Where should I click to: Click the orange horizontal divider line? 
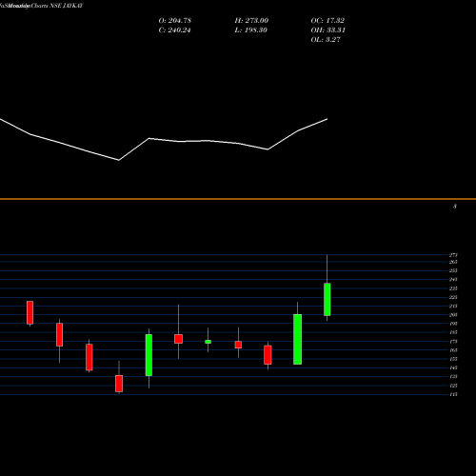click(x=238, y=199)
